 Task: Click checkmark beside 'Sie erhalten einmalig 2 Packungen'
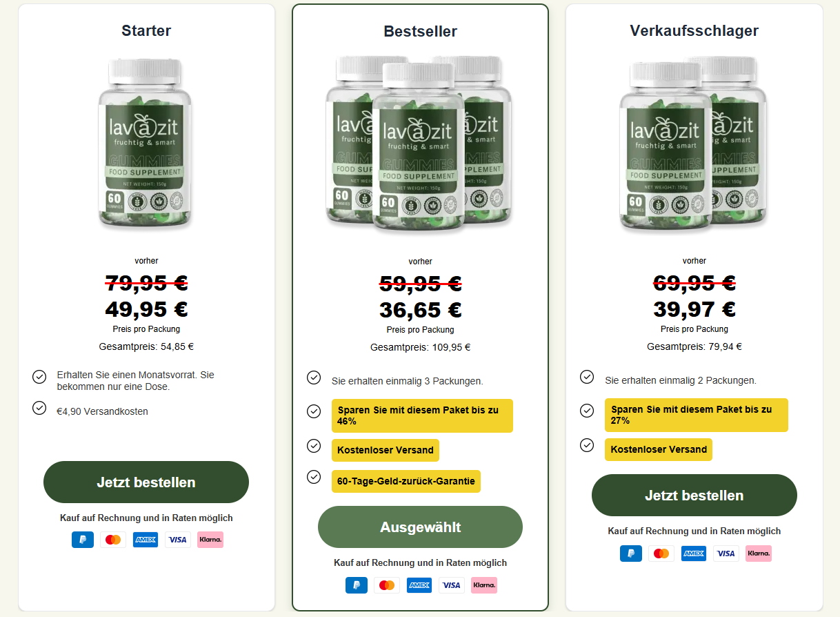click(x=587, y=377)
